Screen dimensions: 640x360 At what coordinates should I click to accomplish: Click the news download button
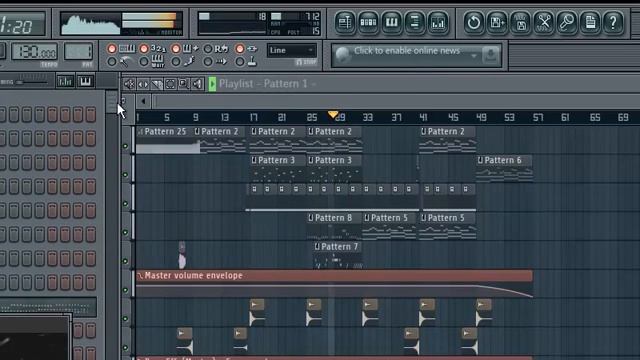coord(491,55)
